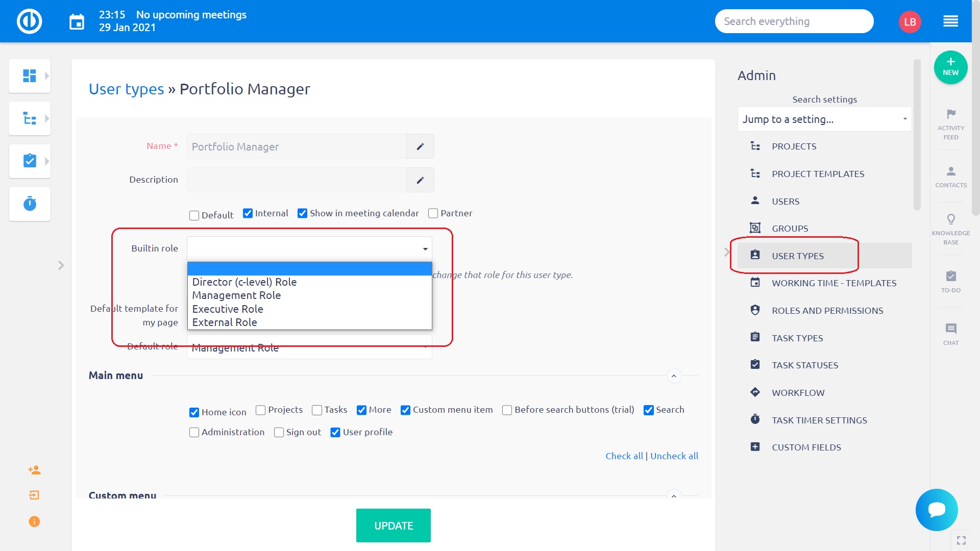This screenshot has height=551, width=980.
Task: Open the dashboard tiles sidebar icon
Action: coord(30,76)
